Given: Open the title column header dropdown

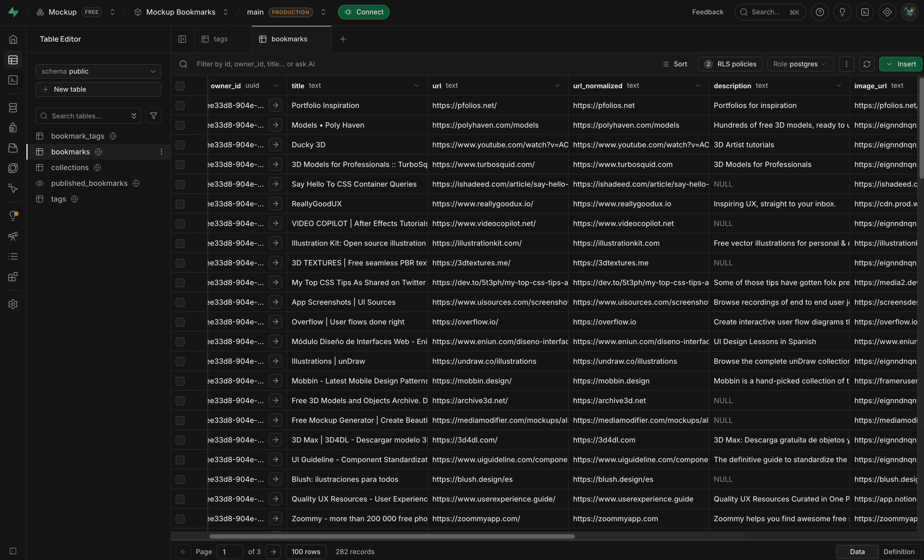Looking at the screenshot, I should click(x=416, y=86).
